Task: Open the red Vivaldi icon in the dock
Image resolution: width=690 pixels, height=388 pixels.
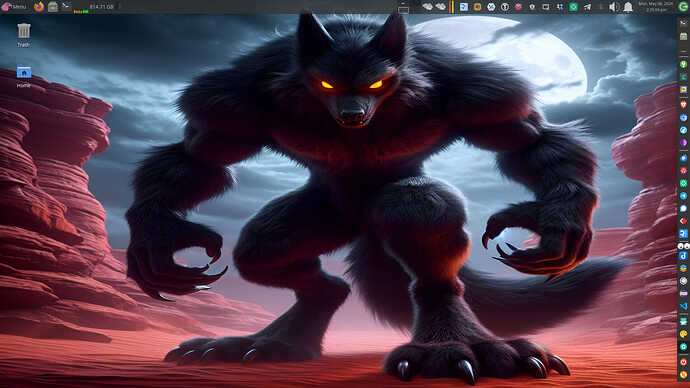Action: point(683,105)
